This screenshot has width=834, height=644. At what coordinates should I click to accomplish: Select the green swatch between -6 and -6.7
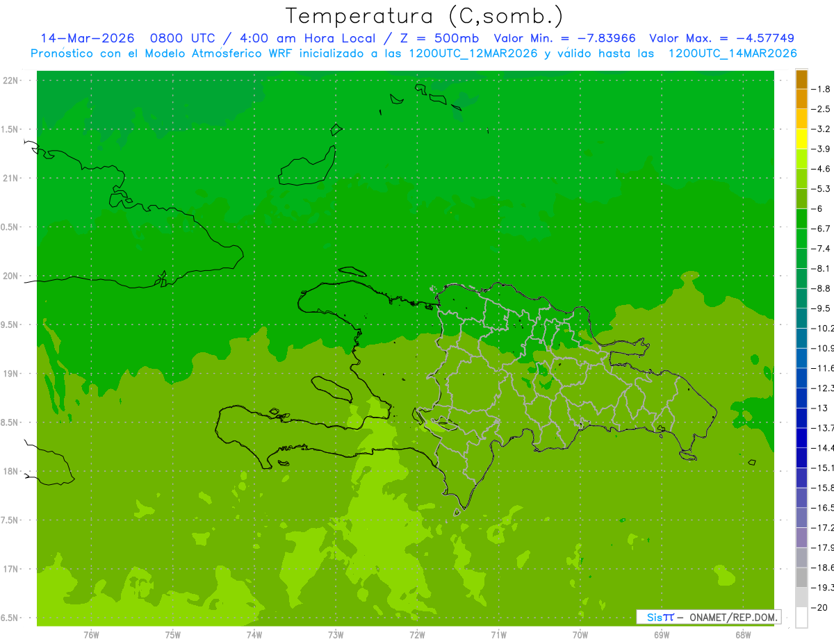point(801,219)
